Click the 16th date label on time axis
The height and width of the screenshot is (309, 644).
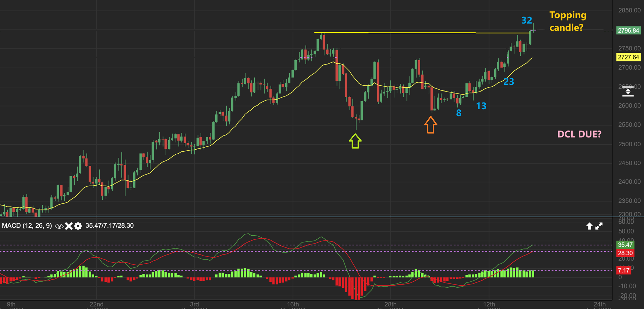(x=293, y=305)
